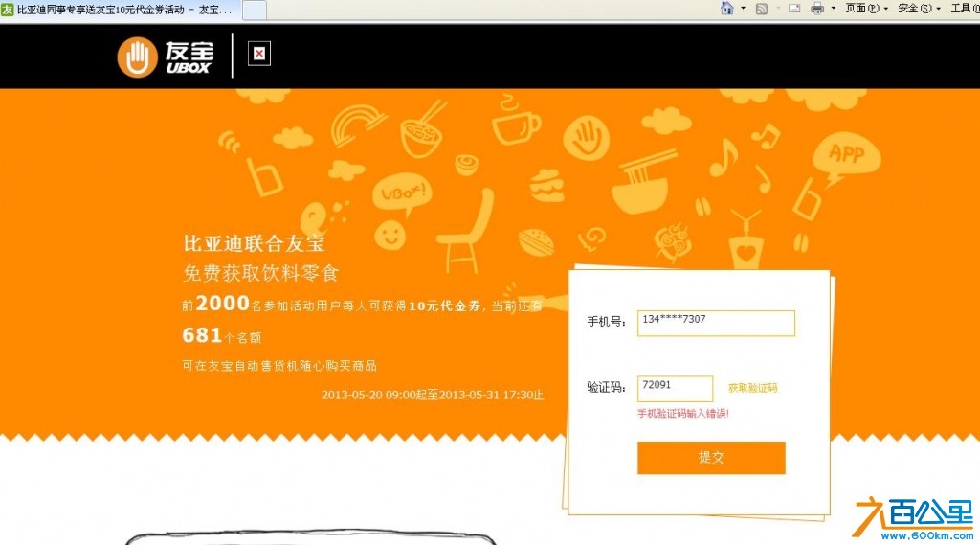Open the Home button dropdown arrow
The height and width of the screenshot is (545, 980).
[743, 8]
